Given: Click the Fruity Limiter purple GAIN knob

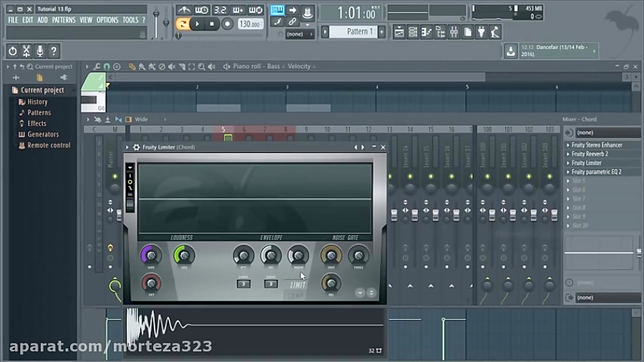Looking at the screenshot, I should coord(151,255).
